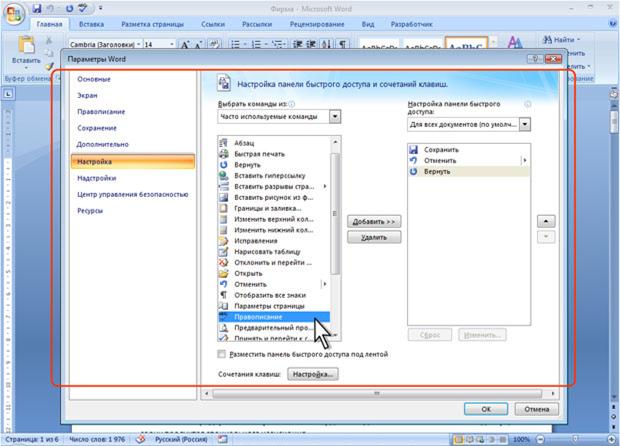
Task: Click the Параметры страницы icon
Action: (x=223, y=306)
